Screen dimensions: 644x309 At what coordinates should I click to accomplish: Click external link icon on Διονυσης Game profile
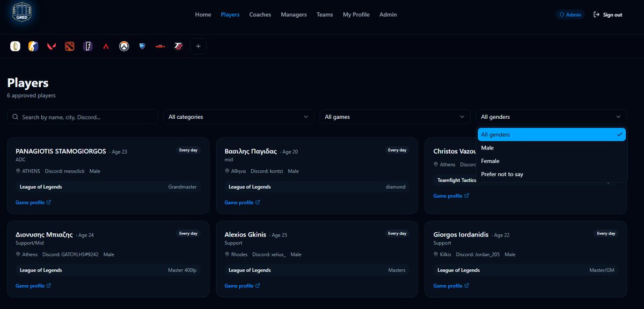click(49, 286)
